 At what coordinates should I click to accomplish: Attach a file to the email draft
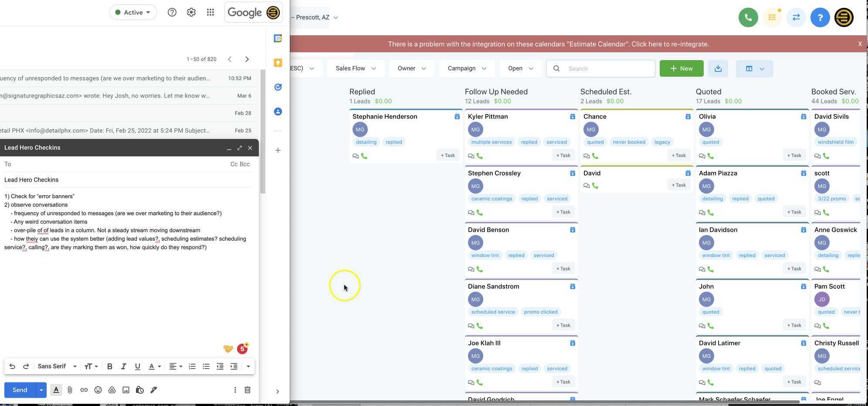(x=70, y=390)
